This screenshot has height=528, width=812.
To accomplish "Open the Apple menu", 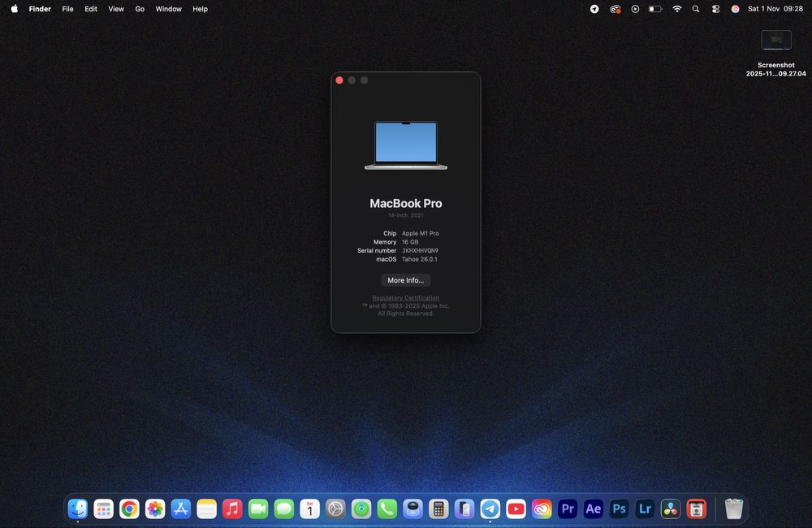I will [15, 9].
